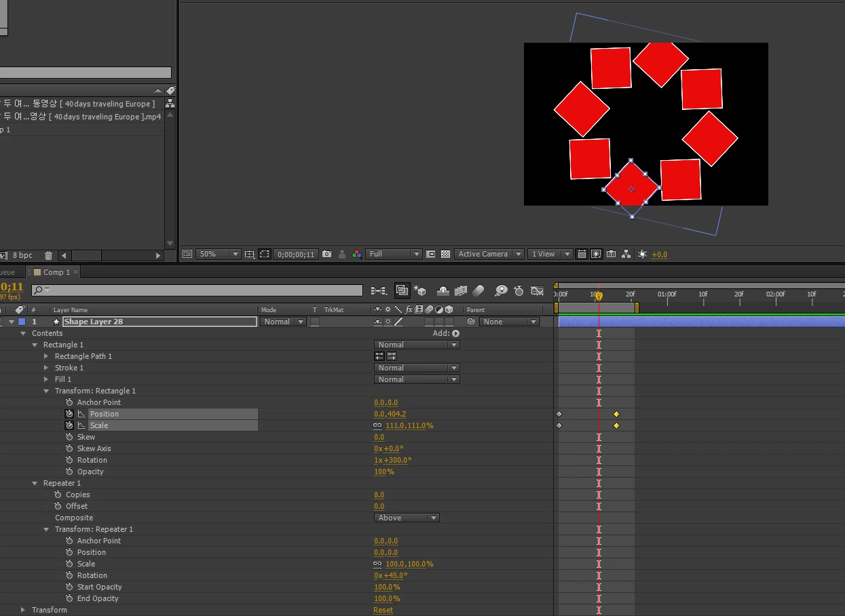
Task: Open grid and guide options icon
Action: 249,254
